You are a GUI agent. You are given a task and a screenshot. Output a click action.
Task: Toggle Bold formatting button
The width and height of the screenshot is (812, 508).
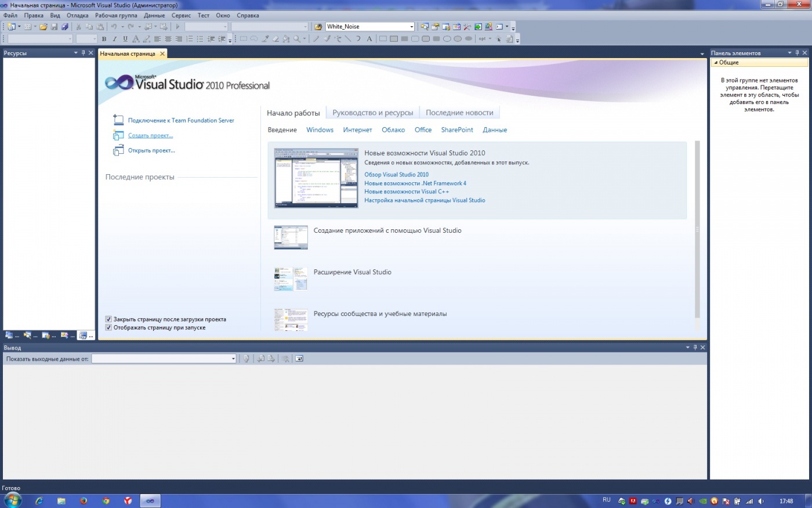[x=104, y=39]
